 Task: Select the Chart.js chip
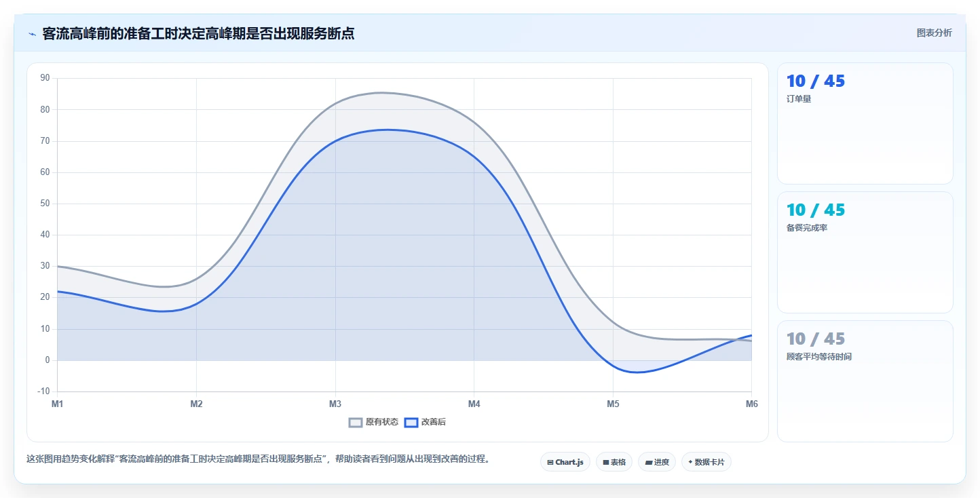[x=565, y=462]
